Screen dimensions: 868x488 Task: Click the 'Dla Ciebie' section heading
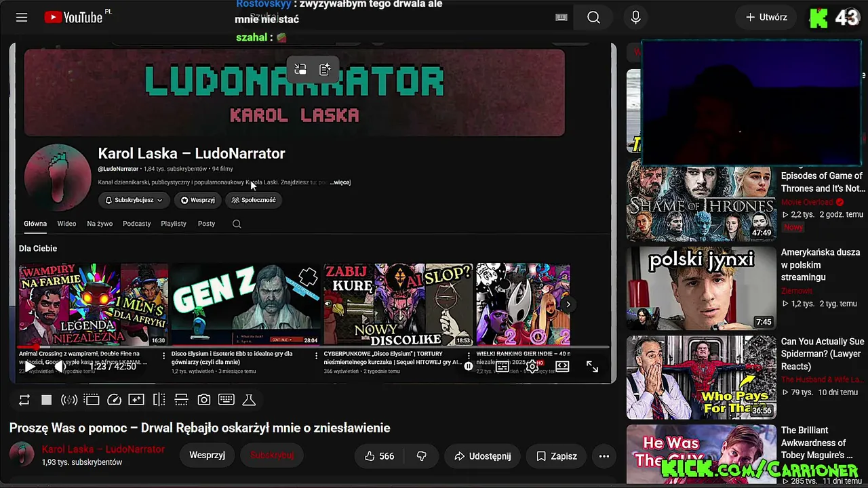(x=38, y=249)
